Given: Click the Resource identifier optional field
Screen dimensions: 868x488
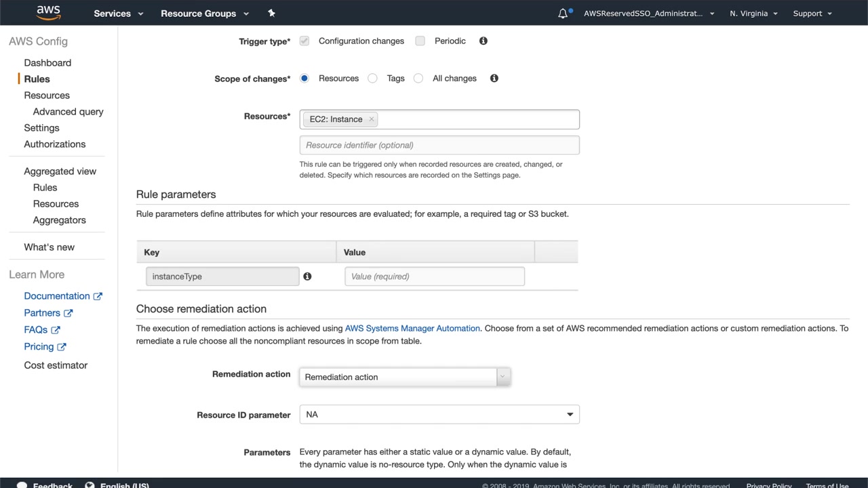Looking at the screenshot, I should (x=439, y=145).
